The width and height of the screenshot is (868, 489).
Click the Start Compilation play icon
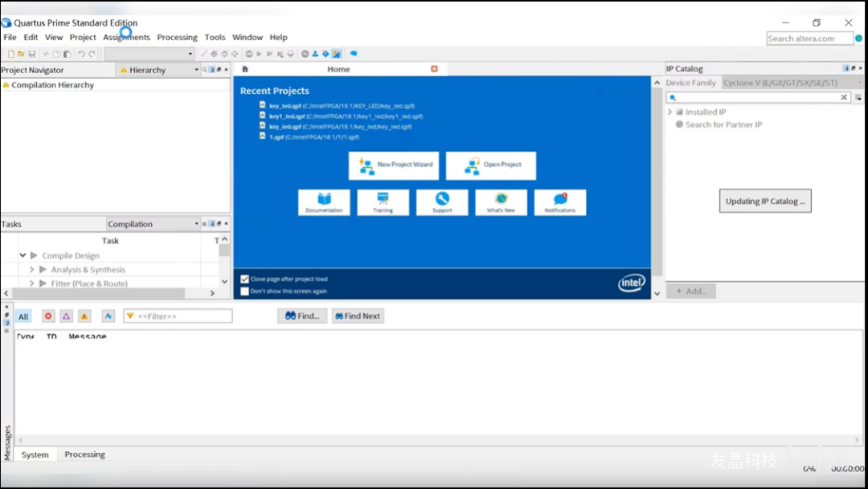pyautogui.click(x=259, y=54)
